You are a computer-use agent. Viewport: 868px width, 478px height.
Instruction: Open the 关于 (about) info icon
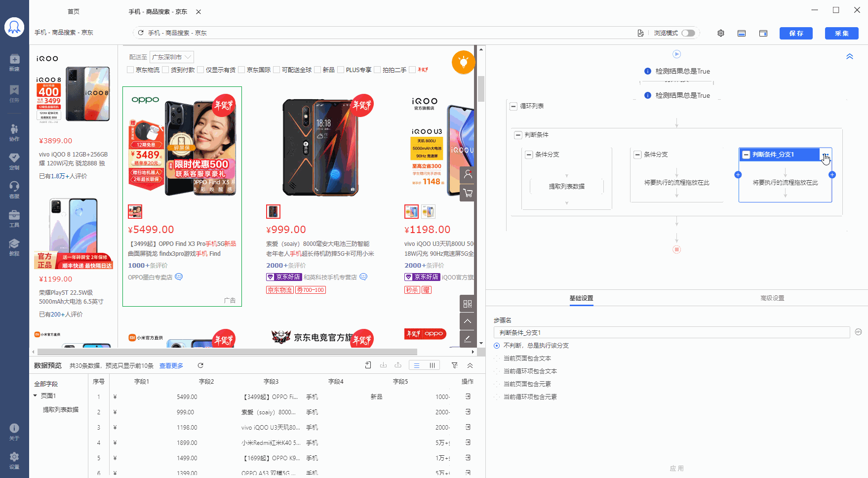point(14,432)
